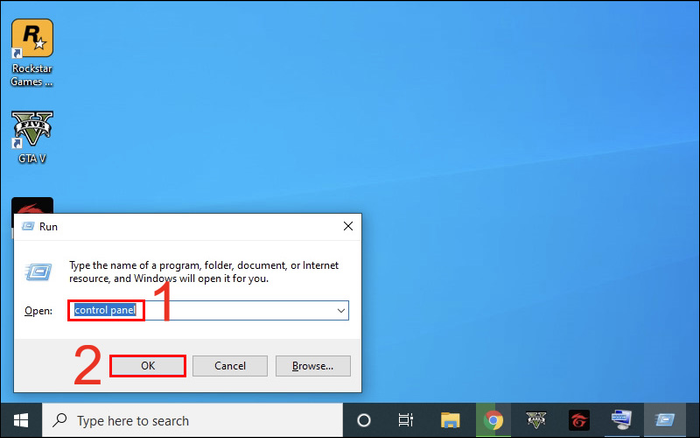The image size is (700, 438).
Task: Click the OK button
Action: [x=148, y=366]
